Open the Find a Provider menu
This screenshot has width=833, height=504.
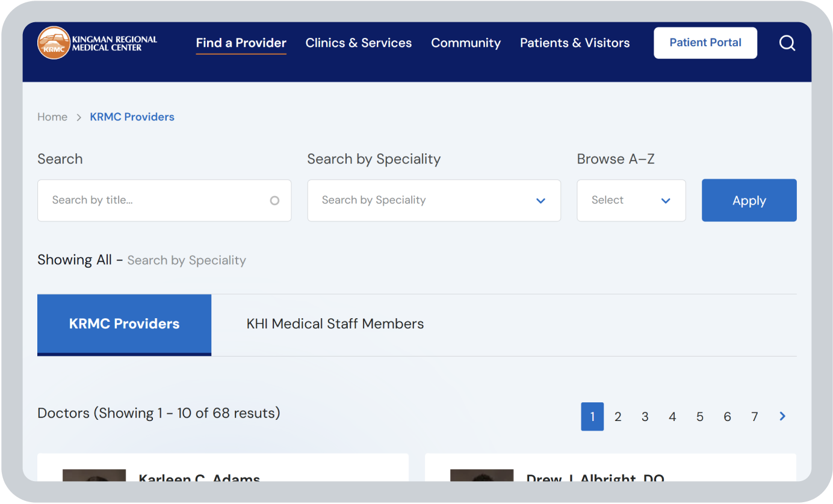coord(241,43)
